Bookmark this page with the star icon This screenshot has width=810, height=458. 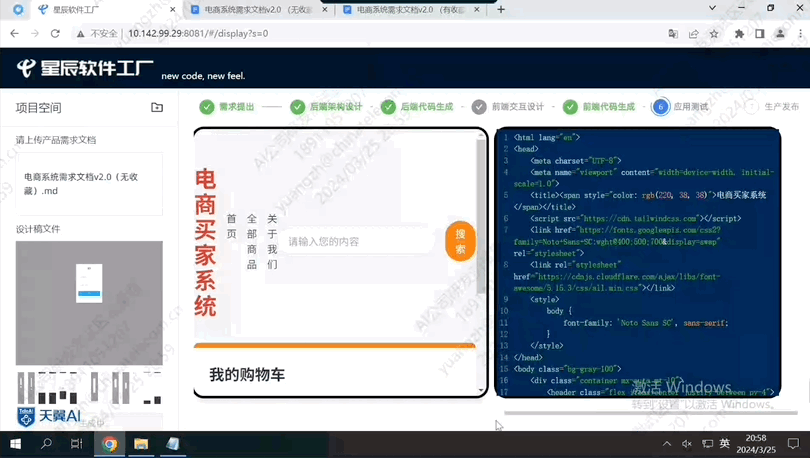click(x=714, y=34)
